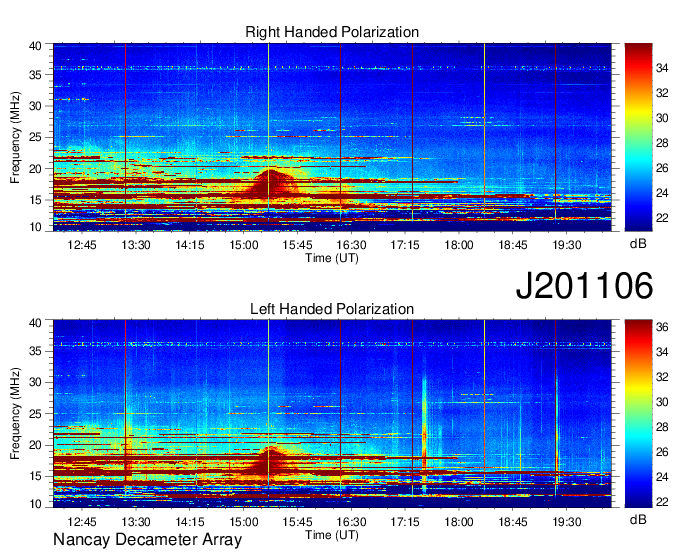
Task: Click the "13:30" time tick under Right Handed plot
Action: 136,245
